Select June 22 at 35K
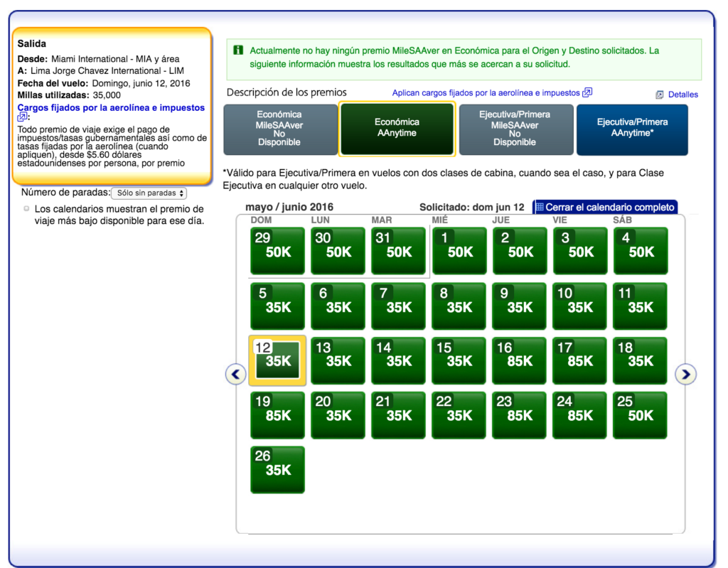Image resolution: width=728 pixels, height=568 pixels. 459,415
